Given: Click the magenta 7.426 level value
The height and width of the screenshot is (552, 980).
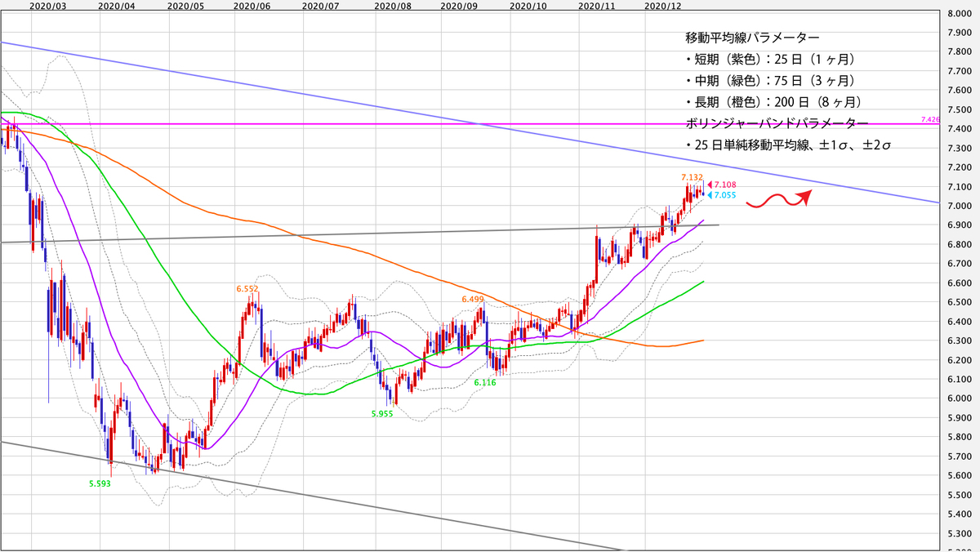Looking at the screenshot, I should (930, 120).
